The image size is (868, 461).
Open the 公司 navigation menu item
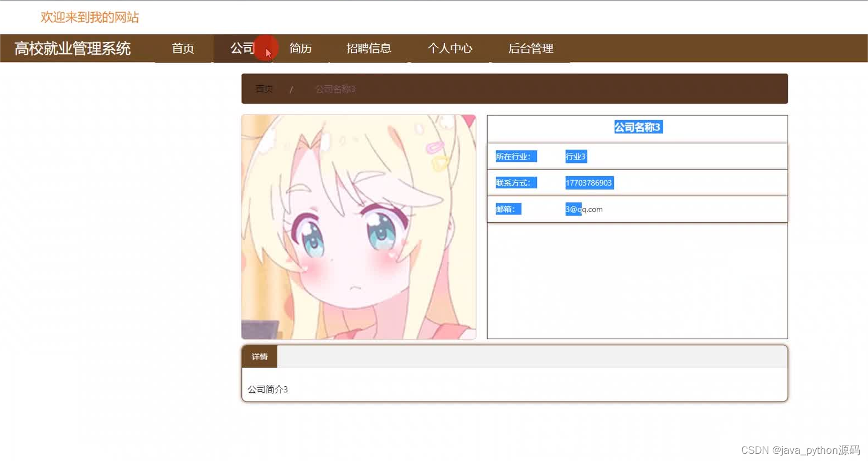242,48
